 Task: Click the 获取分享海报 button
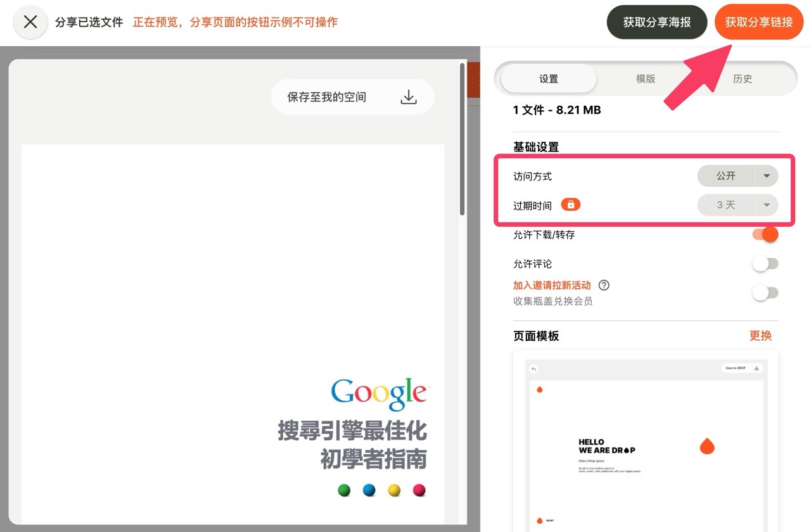click(x=657, y=22)
